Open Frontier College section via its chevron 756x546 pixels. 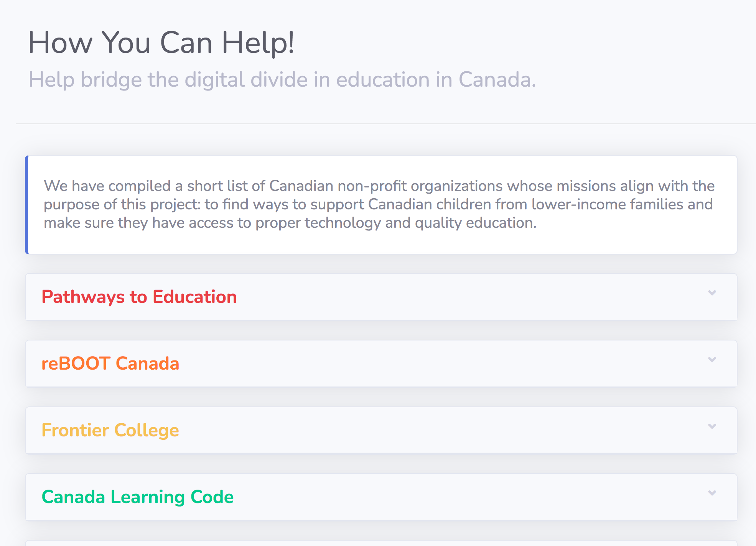[712, 426]
